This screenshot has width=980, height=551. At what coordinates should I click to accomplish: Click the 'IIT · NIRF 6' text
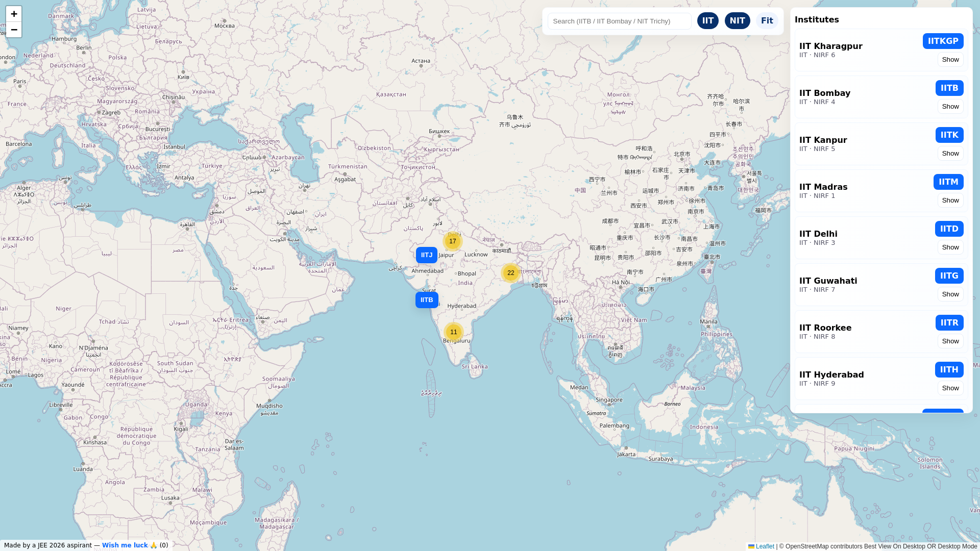coord(817,55)
